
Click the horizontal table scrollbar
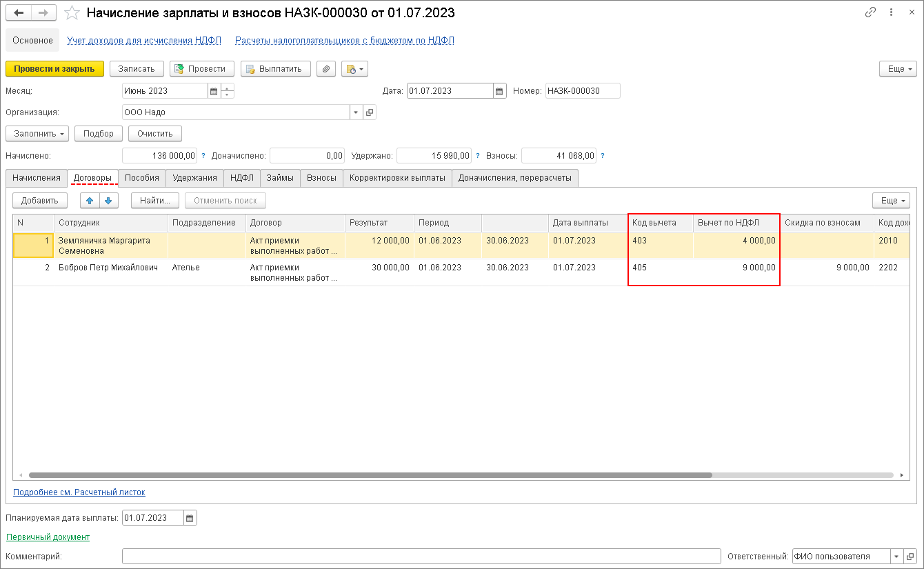coord(370,475)
